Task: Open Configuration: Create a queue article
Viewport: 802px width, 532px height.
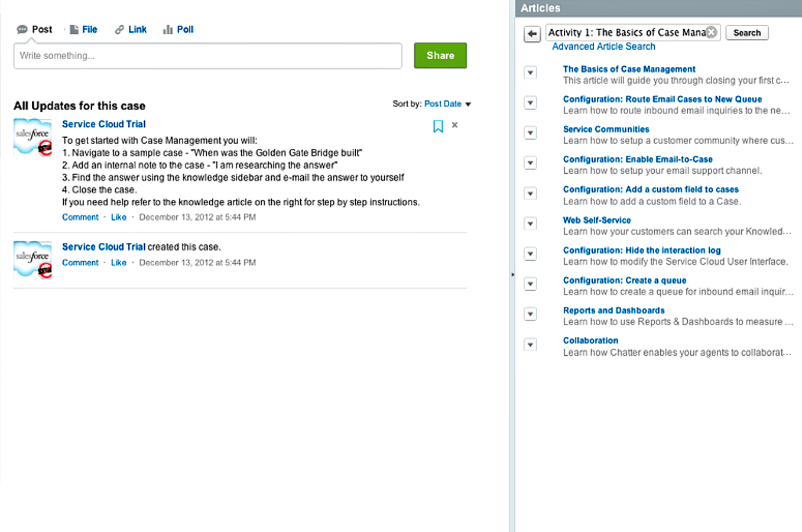Action: click(x=625, y=280)
